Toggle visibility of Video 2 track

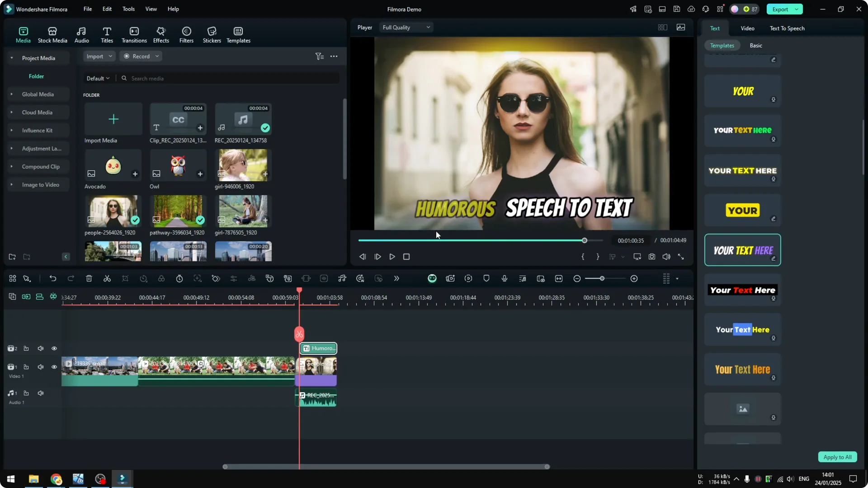54,348
